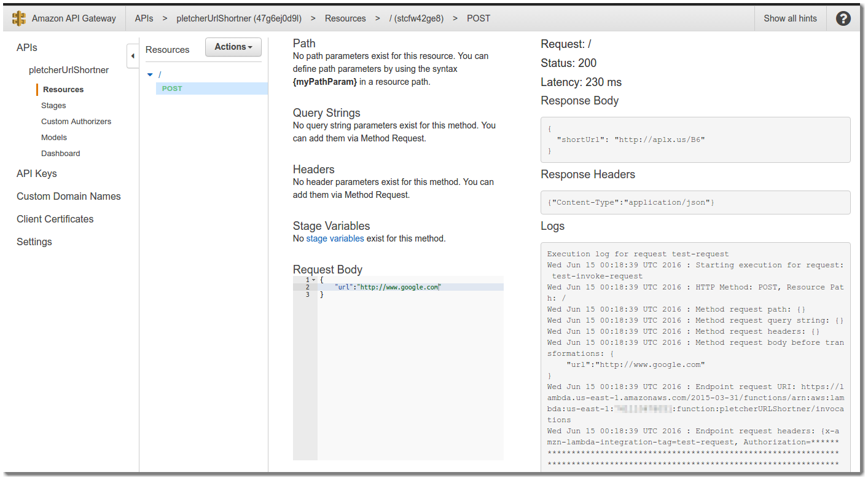Viewport: 868px width, 480px height.
Task: Open Client Certificates section
Action: 55,219
